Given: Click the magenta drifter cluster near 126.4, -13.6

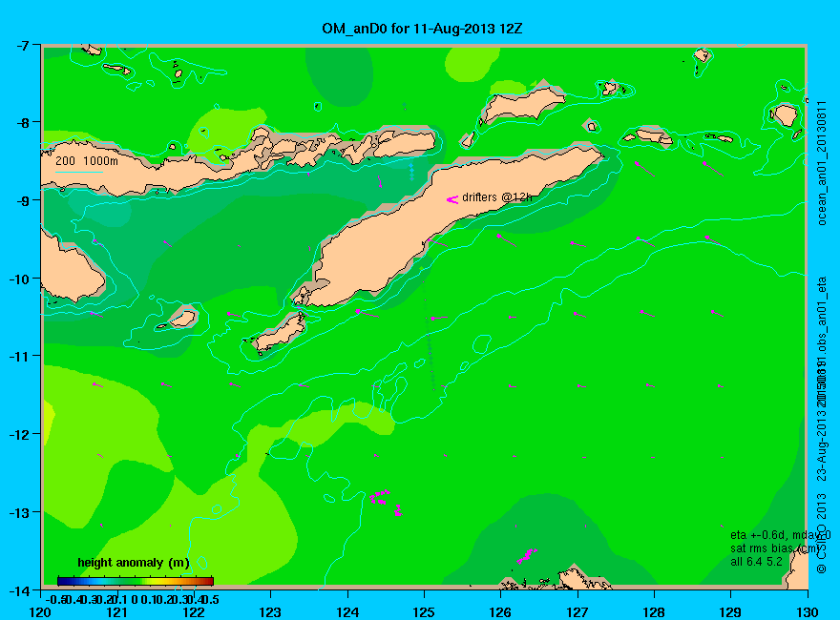Looking at the screenshot, I should pos(527,555).
